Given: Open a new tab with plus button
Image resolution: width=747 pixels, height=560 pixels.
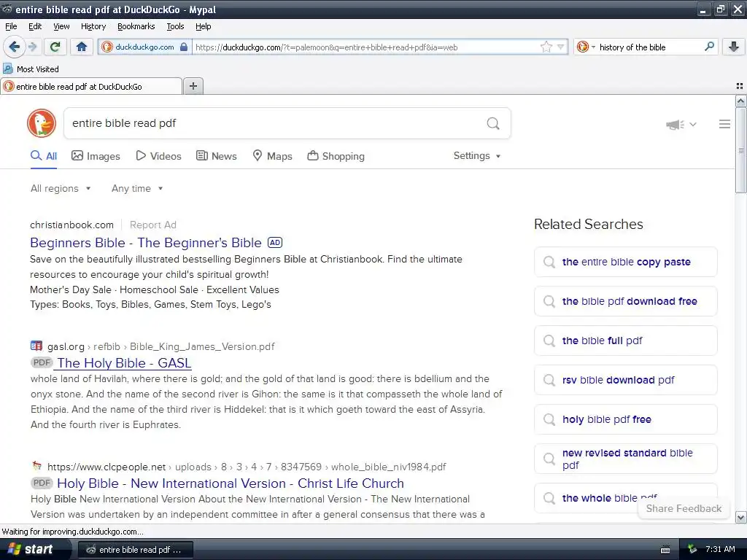Looking at the screenshot, I should pyautogui.click(x=193, y=86).
